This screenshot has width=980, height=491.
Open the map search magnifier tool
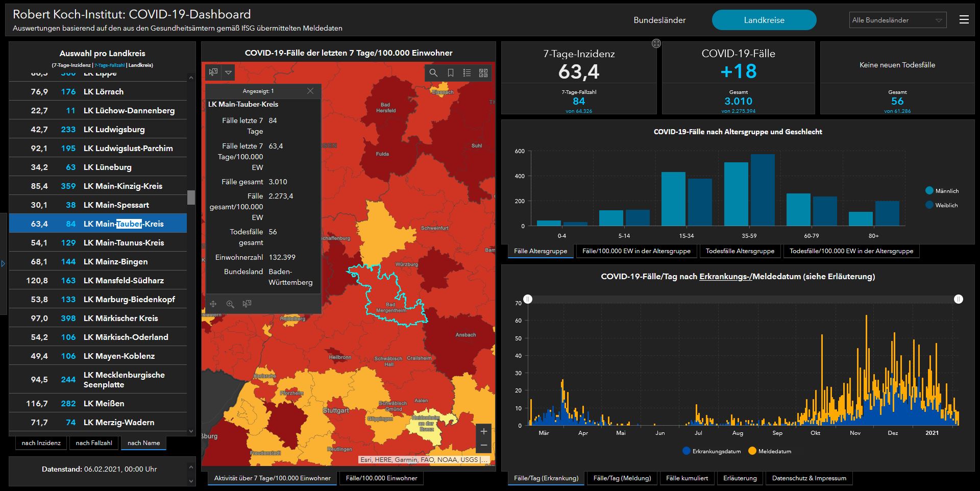(433, 73)
